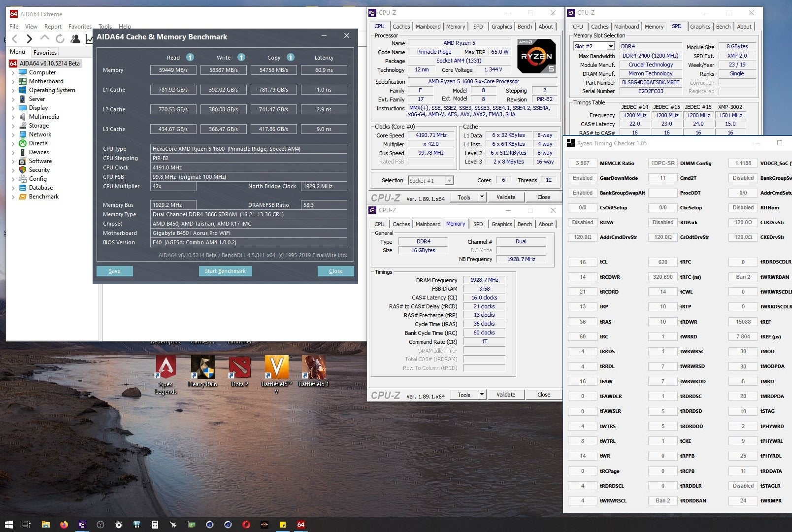Click the L3 Cache latency 9.0 ns
792x532 pixels.
(x=324, y=129)
